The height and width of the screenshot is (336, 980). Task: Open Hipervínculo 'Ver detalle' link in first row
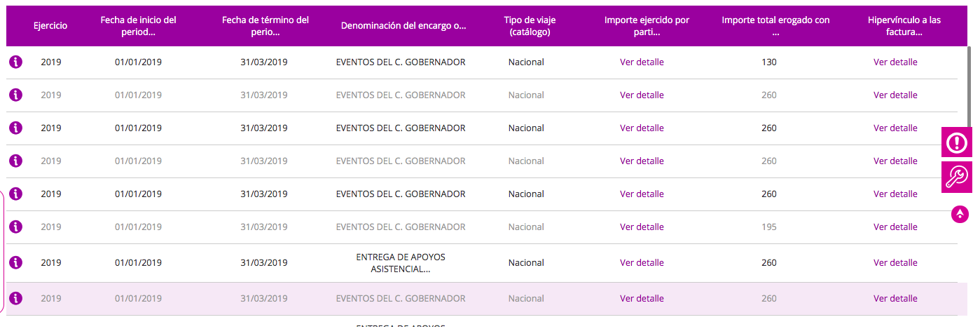tap(895, 62)
